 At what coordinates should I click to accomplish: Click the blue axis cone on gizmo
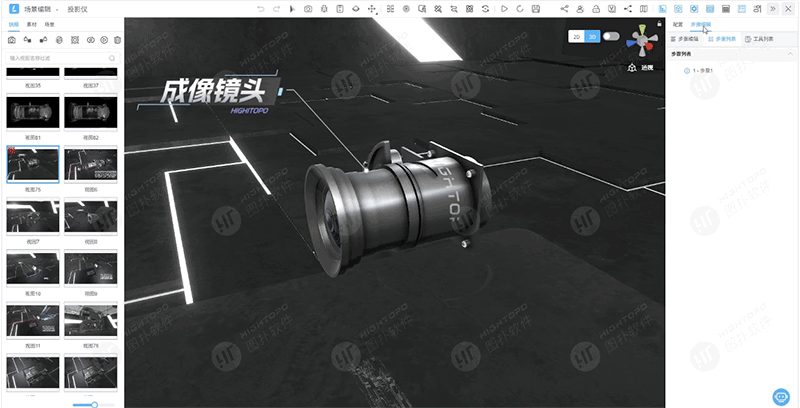tap(632, 44)
